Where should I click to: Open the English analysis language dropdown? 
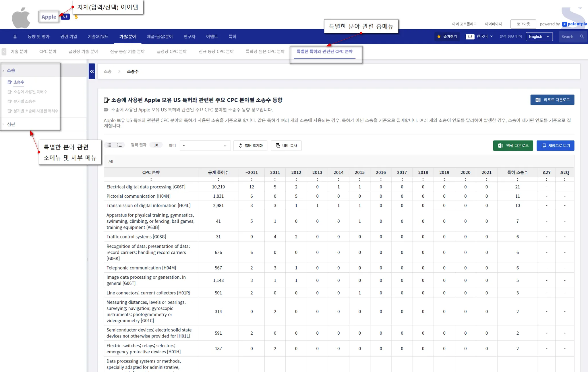[x=539, y=37]
